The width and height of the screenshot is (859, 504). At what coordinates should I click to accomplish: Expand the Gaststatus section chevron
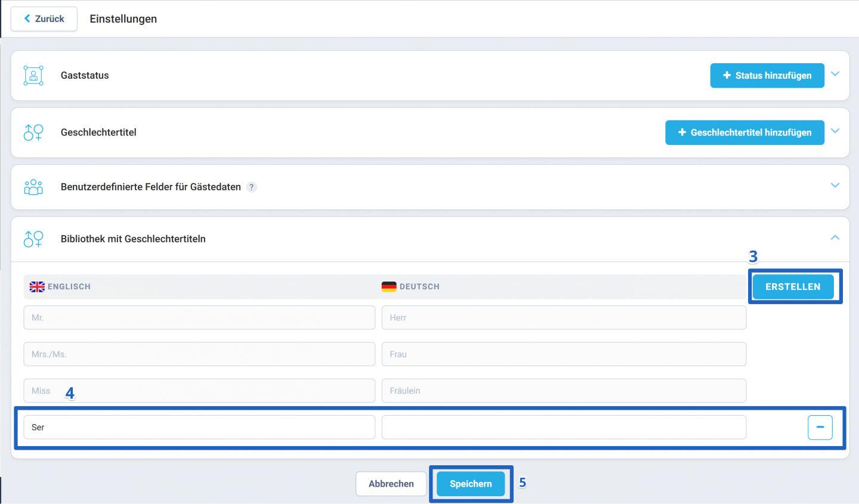835,74
